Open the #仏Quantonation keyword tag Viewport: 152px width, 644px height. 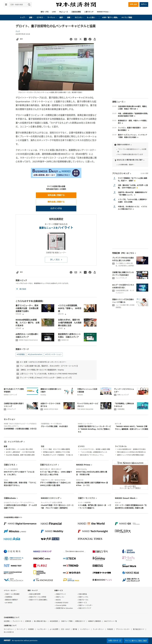tap(35, 354)
